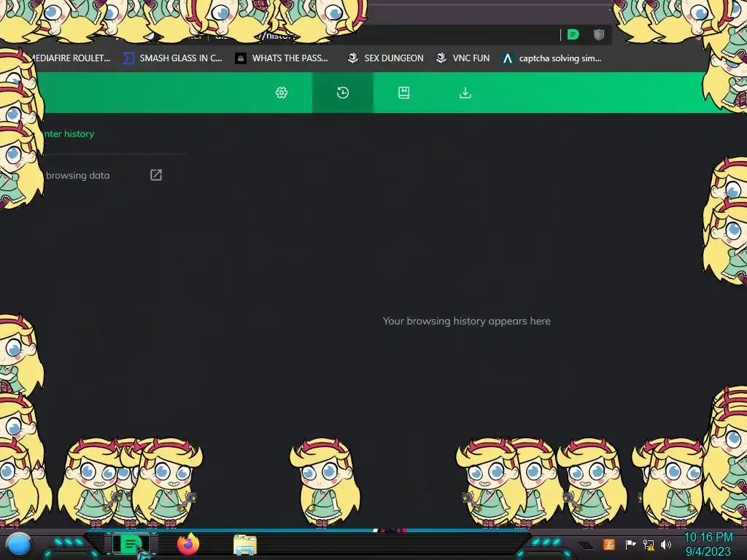
Task: Select the History clock tab
Action: (x=343, y=93)
